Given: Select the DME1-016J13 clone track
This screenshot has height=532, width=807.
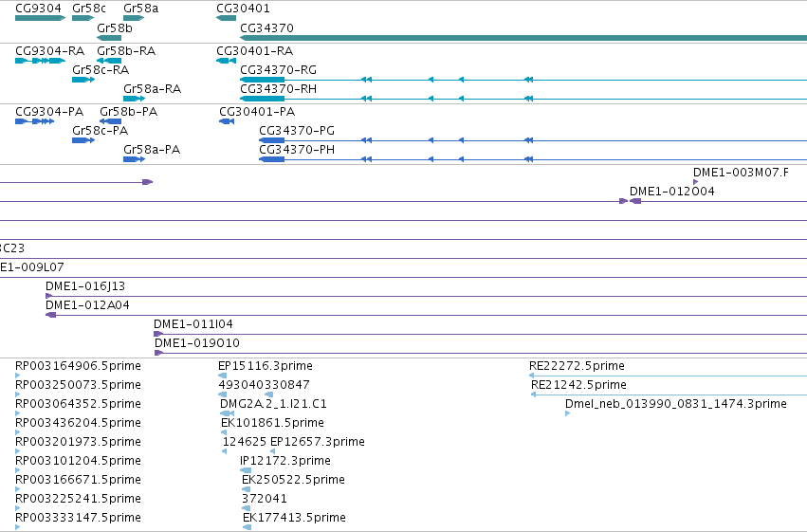Looking at the screenshot, I should (426, 296).
